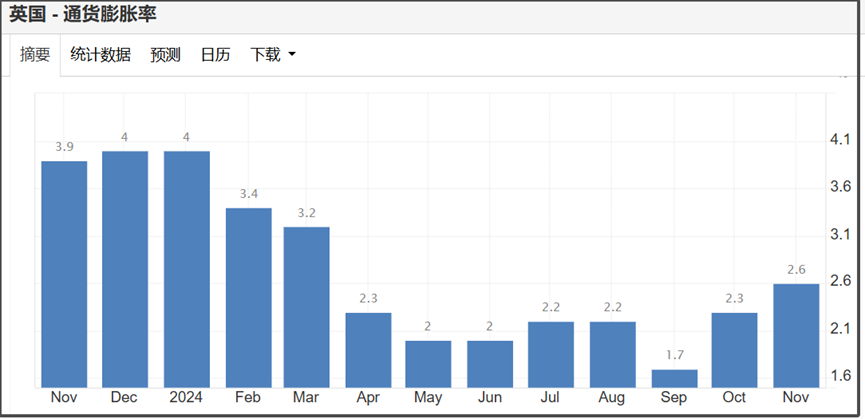Select the Jul bar showing 2.2
The image size is (865, 419).
coord(551,354)
